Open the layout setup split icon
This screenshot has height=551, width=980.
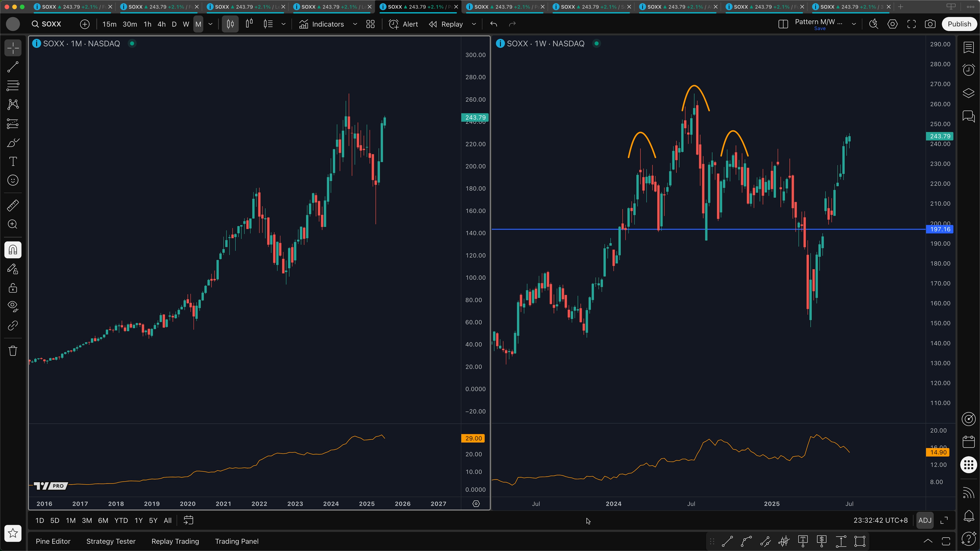tap(783, 24)
